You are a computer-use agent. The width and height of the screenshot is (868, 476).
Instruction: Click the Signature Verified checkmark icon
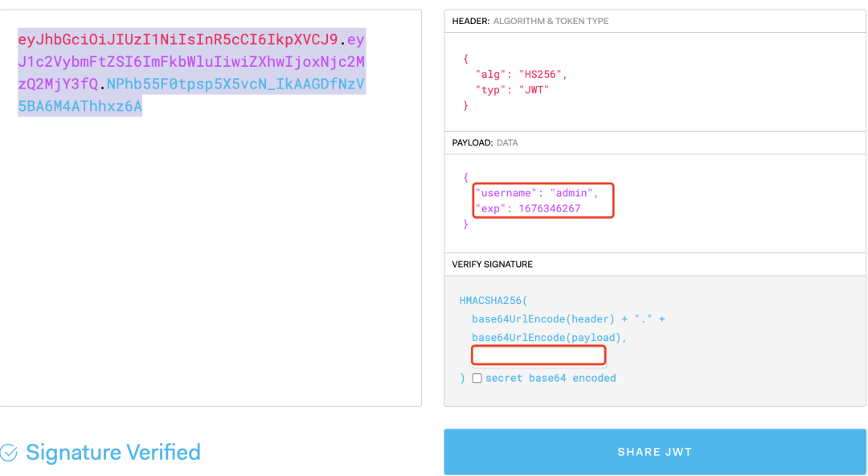(9, 453)
